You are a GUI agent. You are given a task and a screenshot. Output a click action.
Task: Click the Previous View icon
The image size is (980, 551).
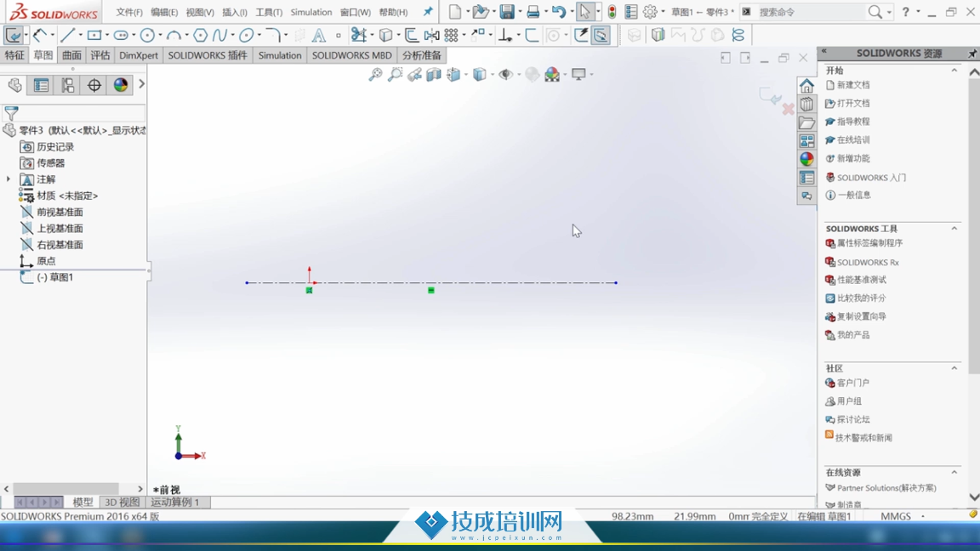pos(414,75)
